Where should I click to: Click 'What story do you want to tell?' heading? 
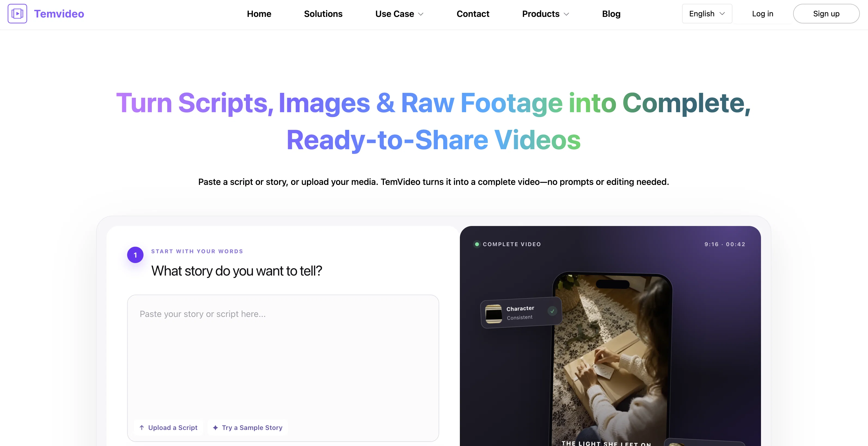click(237, 271)
